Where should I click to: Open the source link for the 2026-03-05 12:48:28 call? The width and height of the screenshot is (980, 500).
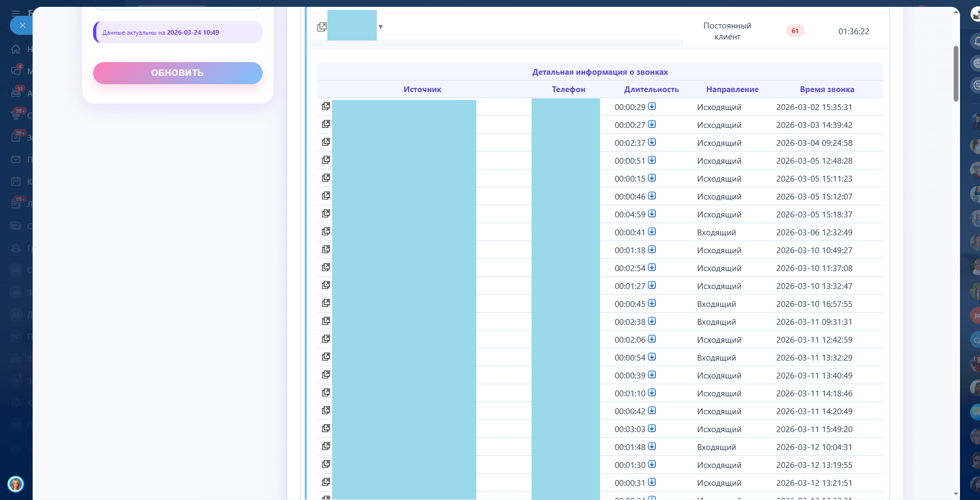point(326,160)
